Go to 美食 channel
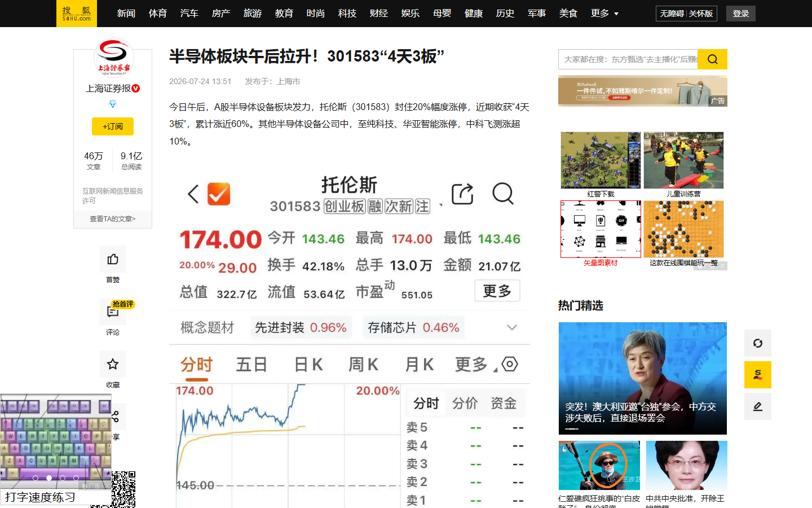Image resolution: width=812 pixels, height=508 pixels. point(568,14)
